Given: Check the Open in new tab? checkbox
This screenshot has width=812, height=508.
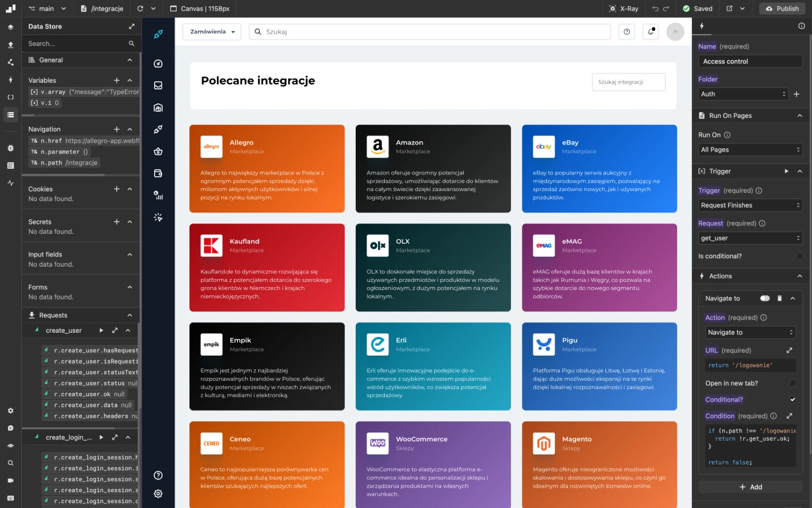Looking at the screenshot, I should 793,383.
